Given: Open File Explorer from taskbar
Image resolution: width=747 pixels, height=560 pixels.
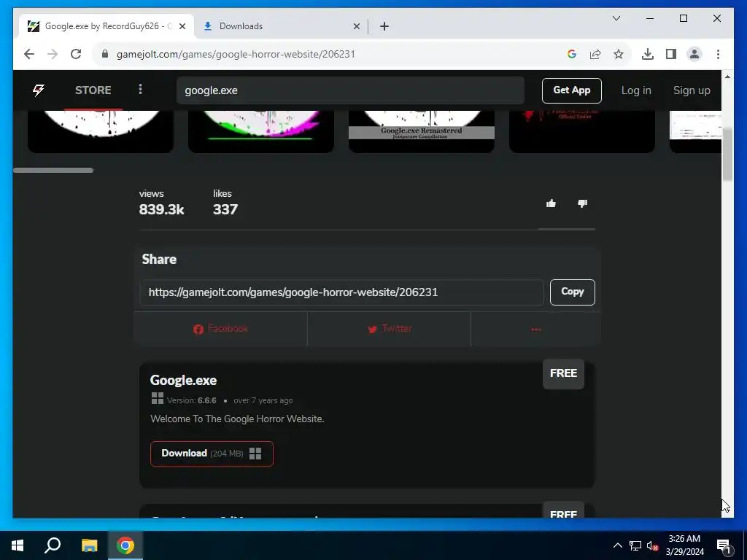Looking at the screenshot, I should pyautogui.click(x=89, y=545).
